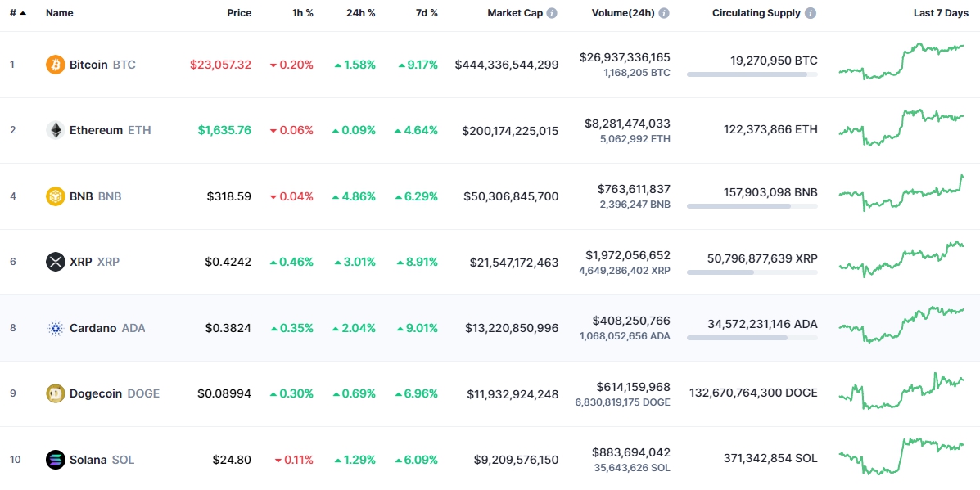Sort the table by Price column
This screenshot has width=980, height=490.
(239, 13)
